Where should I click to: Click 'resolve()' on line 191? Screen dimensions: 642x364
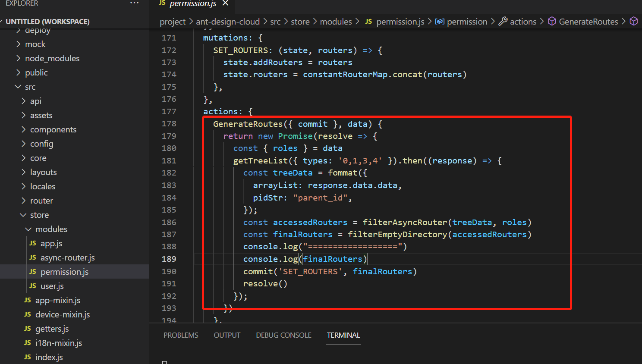coord(265,283)
